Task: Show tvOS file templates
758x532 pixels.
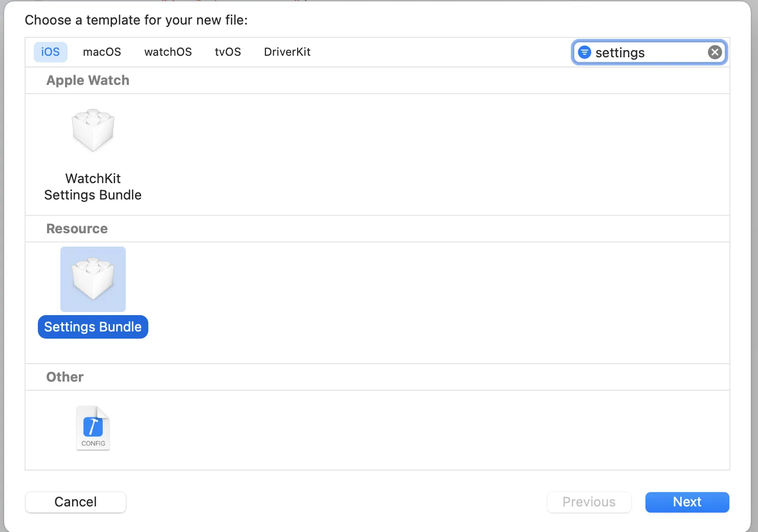Action: coord(228,52)
